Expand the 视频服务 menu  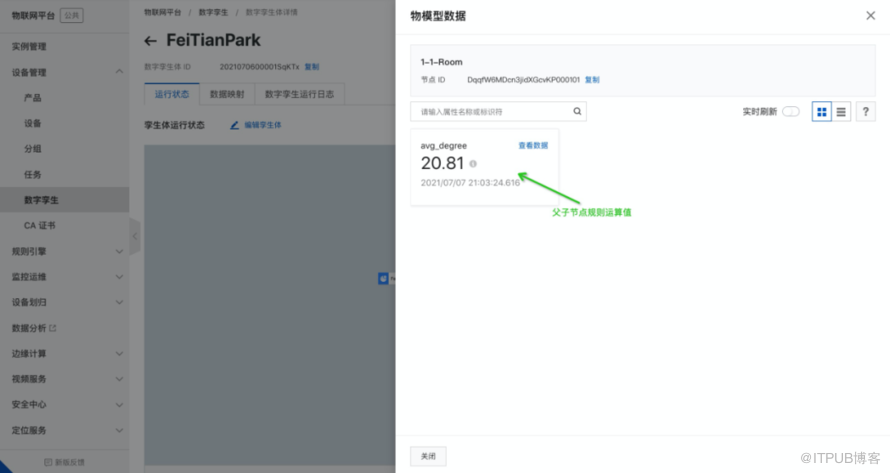(x=119, y=379)
